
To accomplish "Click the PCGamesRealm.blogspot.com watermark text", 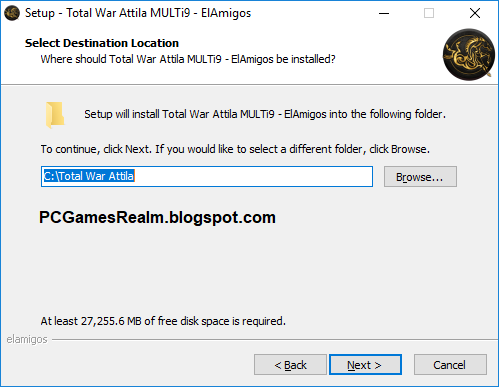I will [157, 218].
